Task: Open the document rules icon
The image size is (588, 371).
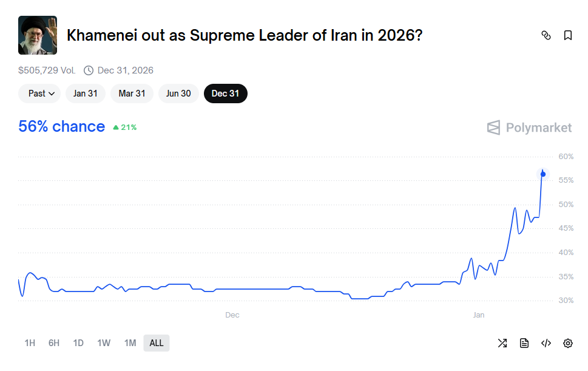Action: [524, 343]
